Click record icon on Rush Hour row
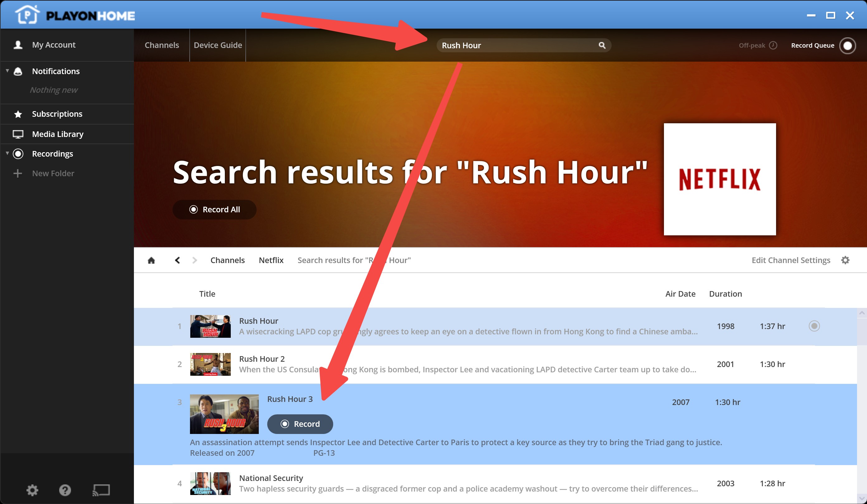Image resolution: width=867 pixels, height=504 pixels. [814, 326]
